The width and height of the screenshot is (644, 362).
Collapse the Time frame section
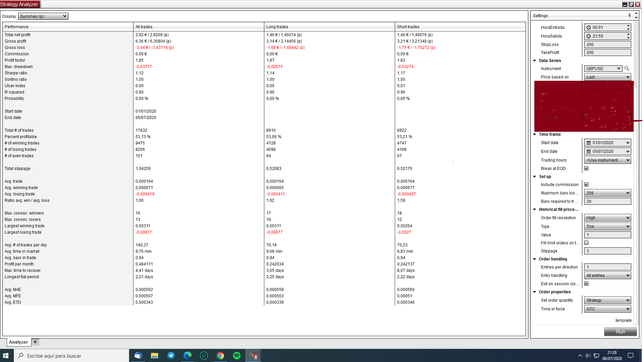coord(535,134)
